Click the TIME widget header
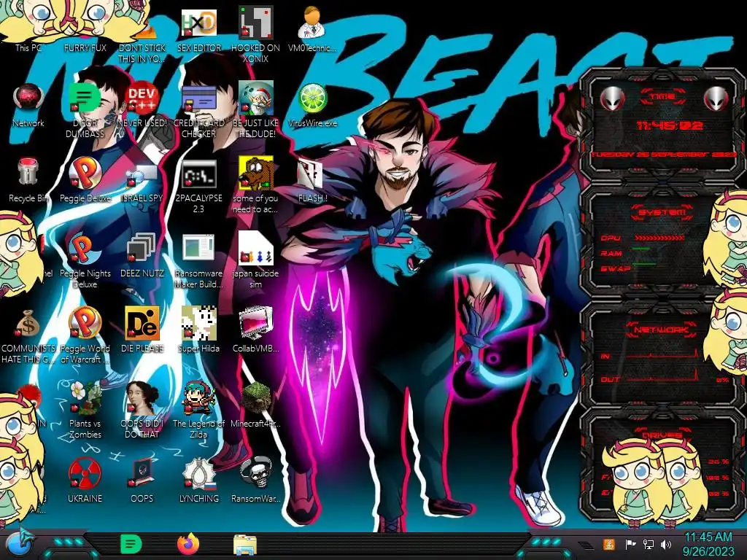This screenshot has height=560, width=747. tap(662, 97)
